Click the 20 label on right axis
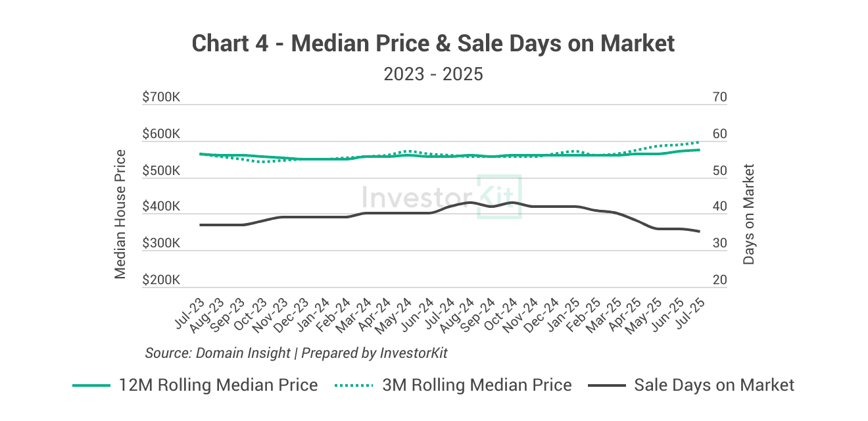 [720, 280]
